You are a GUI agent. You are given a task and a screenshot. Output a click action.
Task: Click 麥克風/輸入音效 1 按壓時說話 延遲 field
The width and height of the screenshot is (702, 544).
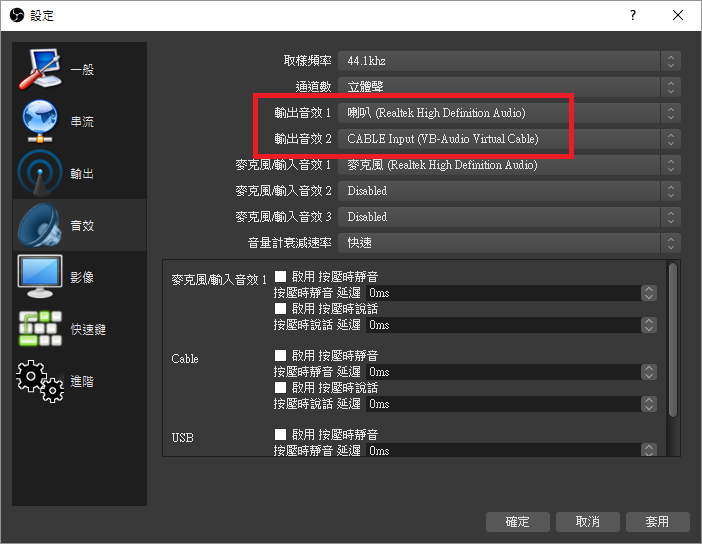tap(504, 325)
